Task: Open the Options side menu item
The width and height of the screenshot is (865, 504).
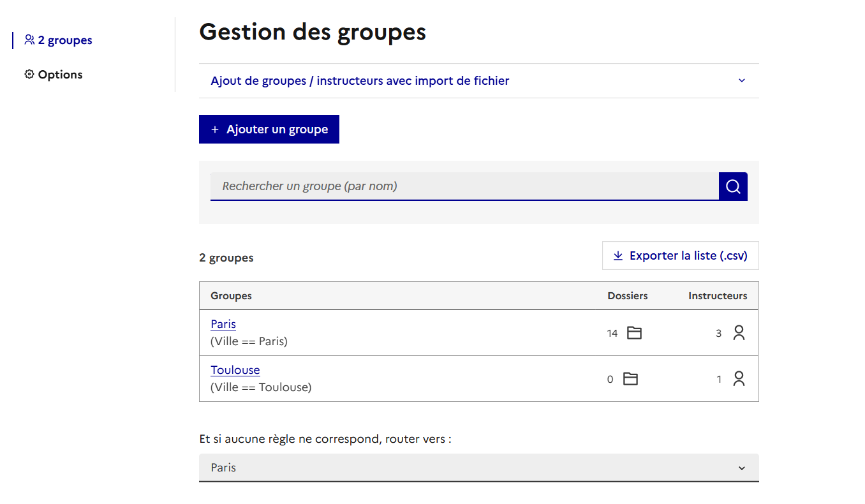Action: (x=60, y=75)
